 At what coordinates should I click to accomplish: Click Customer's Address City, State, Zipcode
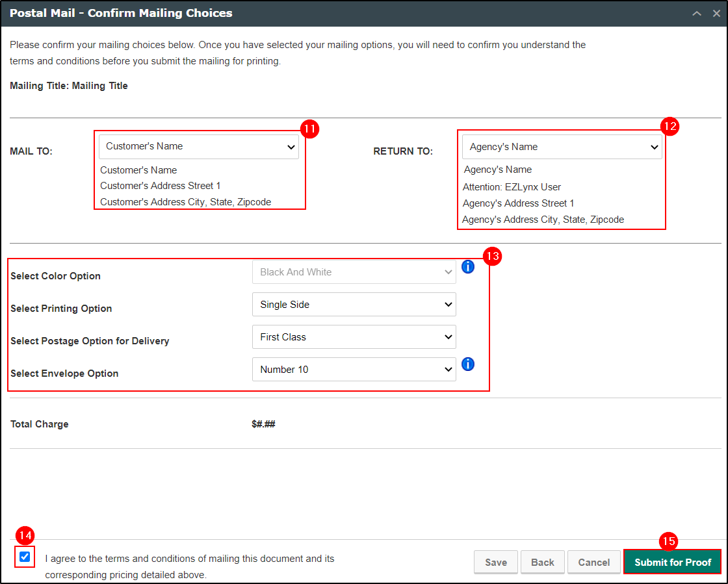coord(186,202)
